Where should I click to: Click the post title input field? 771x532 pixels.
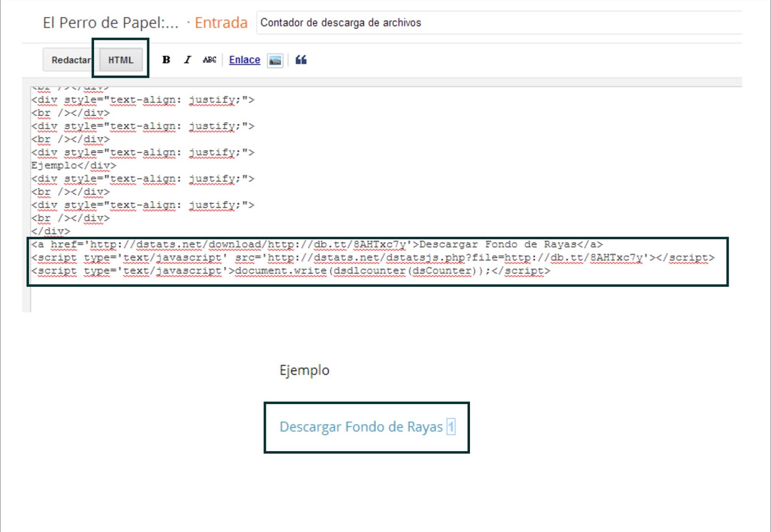click(499, 23)
